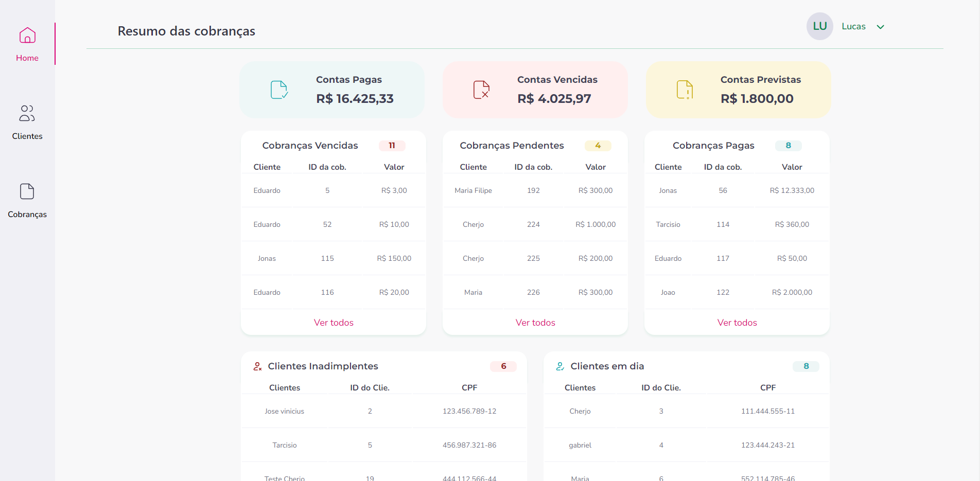Viewport: 980px width, 481px height.
Task: Open Ver todos under Cobranças Vencidas
Action: click(333, 322)
